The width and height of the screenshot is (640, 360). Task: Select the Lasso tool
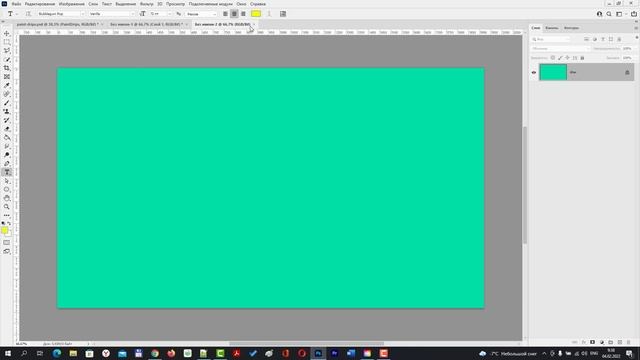coord(7,51)
